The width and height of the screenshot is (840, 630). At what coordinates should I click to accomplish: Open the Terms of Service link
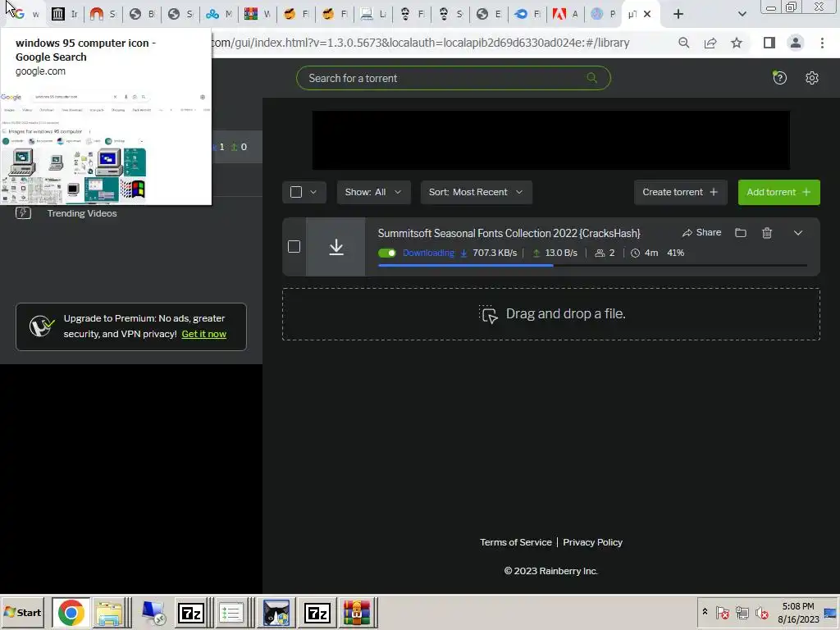515,542
